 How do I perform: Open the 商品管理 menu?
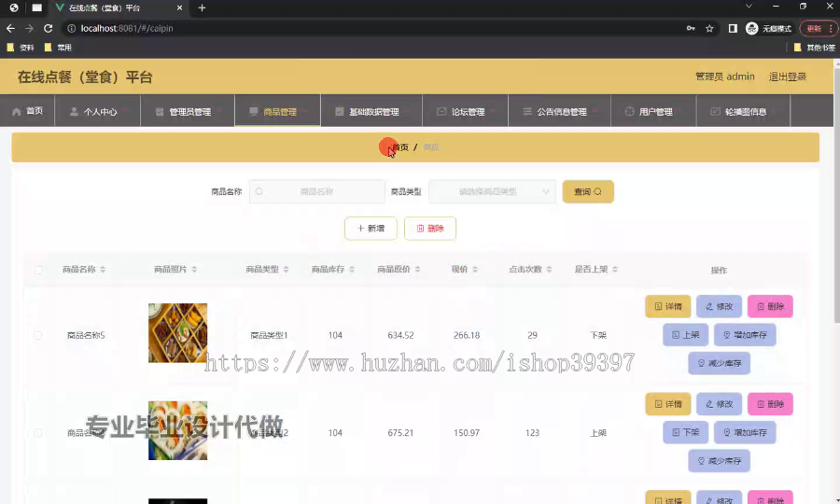[x=277, y=111]
